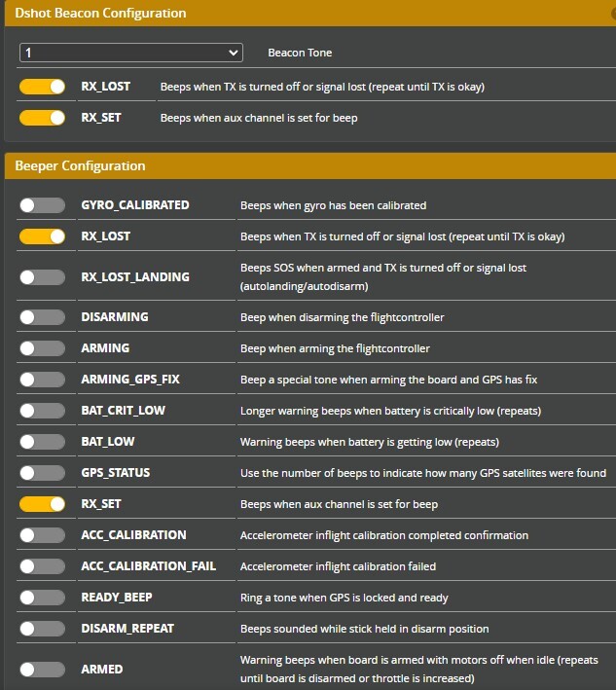This screenshot has height=690, width=616.
Task: Click the Dshot Beacon Configuration header
Action: click(x=102, y=14)
